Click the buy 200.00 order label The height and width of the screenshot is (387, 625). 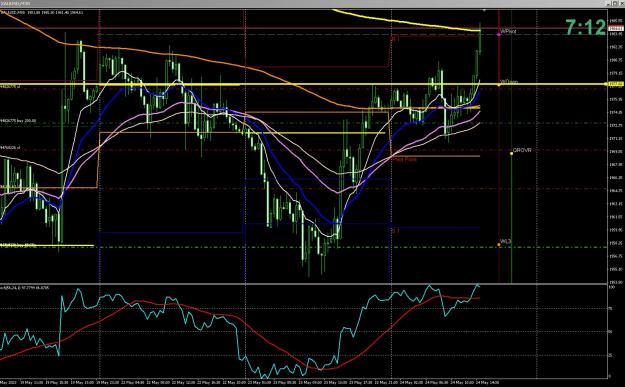coord(18,120)
